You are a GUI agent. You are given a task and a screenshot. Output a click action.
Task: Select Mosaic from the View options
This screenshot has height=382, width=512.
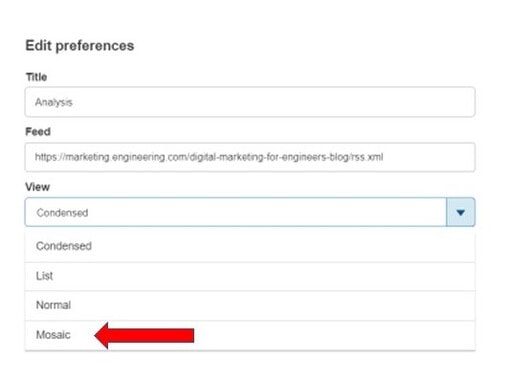[53, 335]
